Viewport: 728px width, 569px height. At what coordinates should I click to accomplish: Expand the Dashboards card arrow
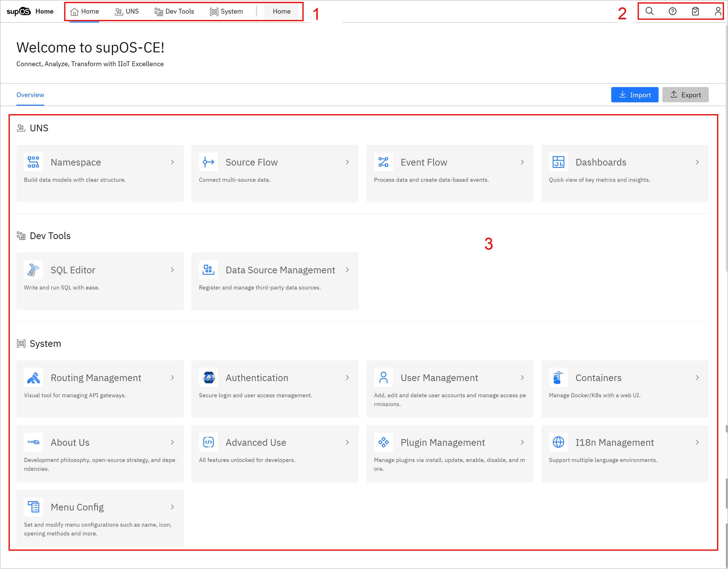[x=697, y=162]
